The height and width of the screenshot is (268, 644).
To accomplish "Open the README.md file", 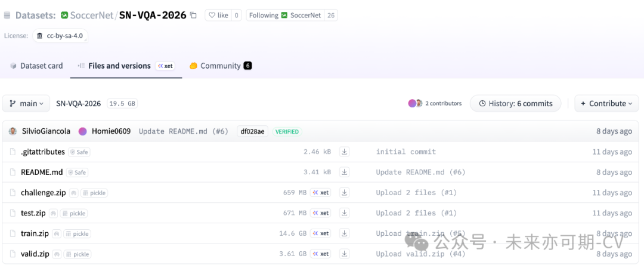I will 42,172.
